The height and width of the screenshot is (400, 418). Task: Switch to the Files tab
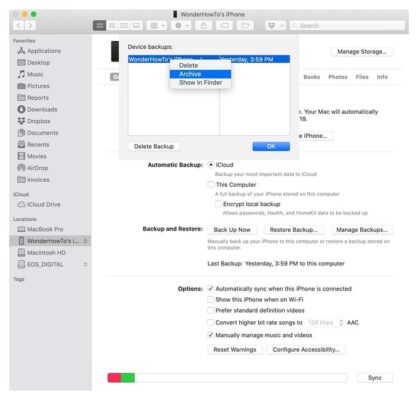pos(362,77)
